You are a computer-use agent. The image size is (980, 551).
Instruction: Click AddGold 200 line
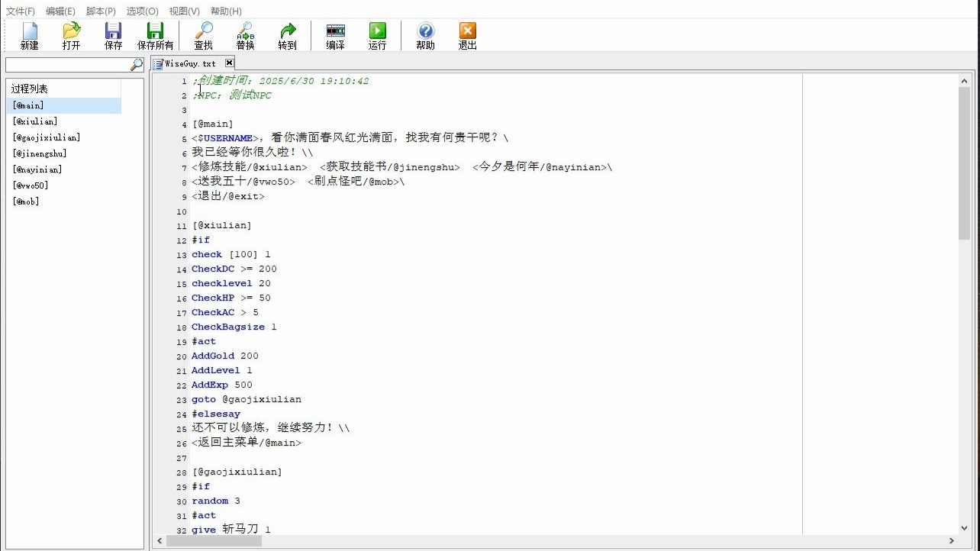click(225, 356)
